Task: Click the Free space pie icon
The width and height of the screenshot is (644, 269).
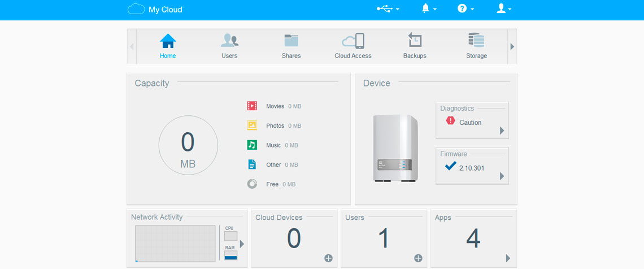Action: click(252, 184)
